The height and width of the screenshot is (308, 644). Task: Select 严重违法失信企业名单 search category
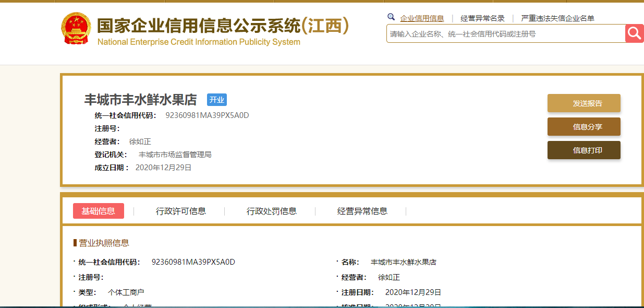557,18
